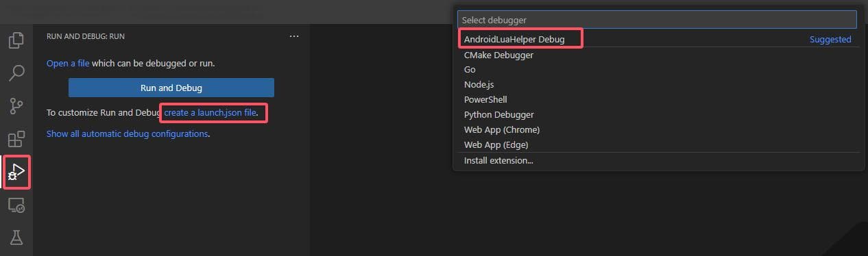Open the Source Control view icon

click(x=16, y=105)
